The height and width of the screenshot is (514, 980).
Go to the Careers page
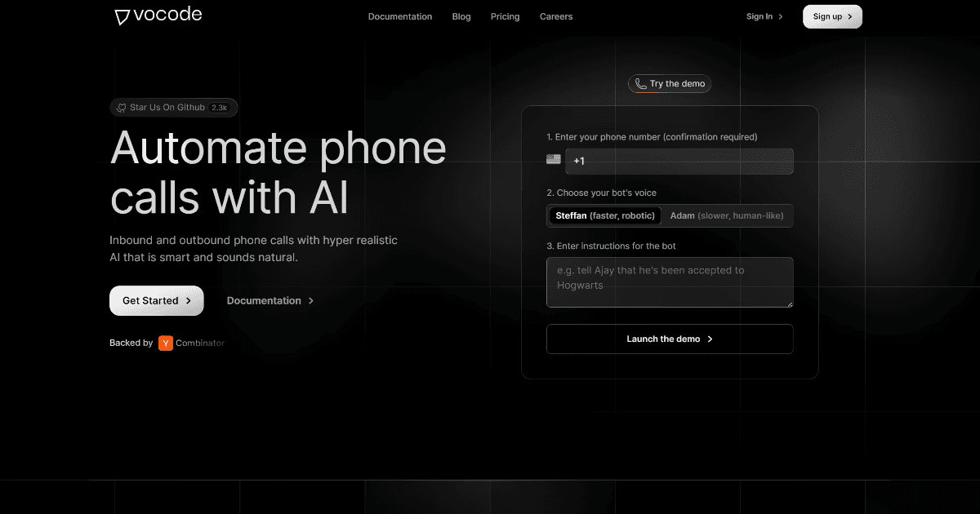[556, 16]
